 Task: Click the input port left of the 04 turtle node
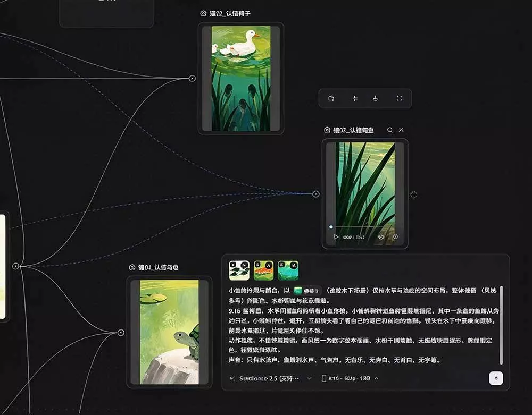click(121, 333)
